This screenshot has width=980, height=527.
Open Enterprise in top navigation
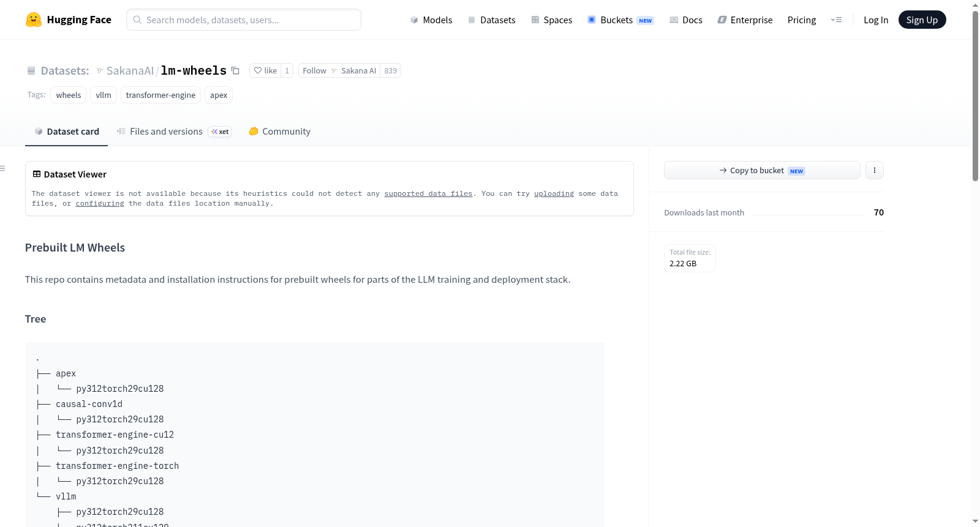[x=745, y=20]
